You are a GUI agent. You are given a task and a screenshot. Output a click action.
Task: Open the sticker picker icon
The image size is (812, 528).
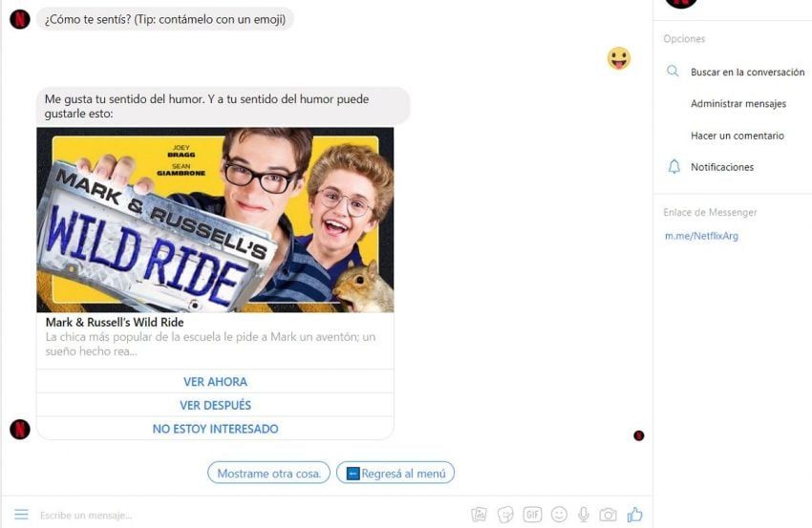505,515
